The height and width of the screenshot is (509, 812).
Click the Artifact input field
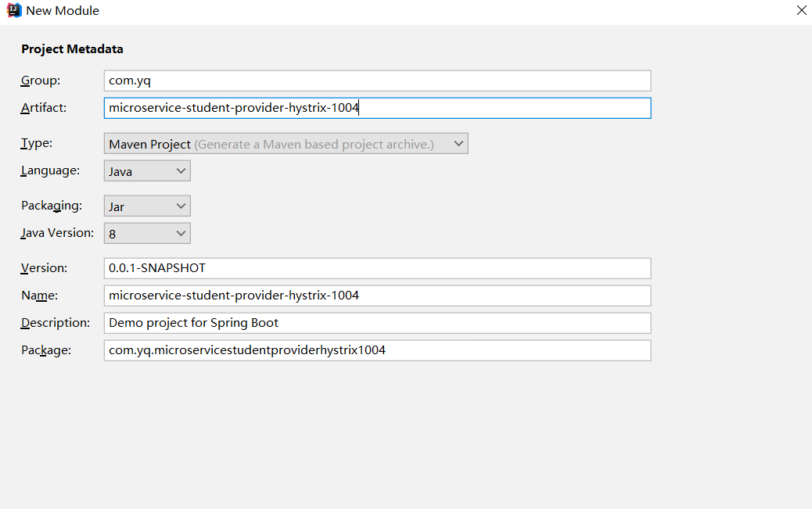pos(377,108)
